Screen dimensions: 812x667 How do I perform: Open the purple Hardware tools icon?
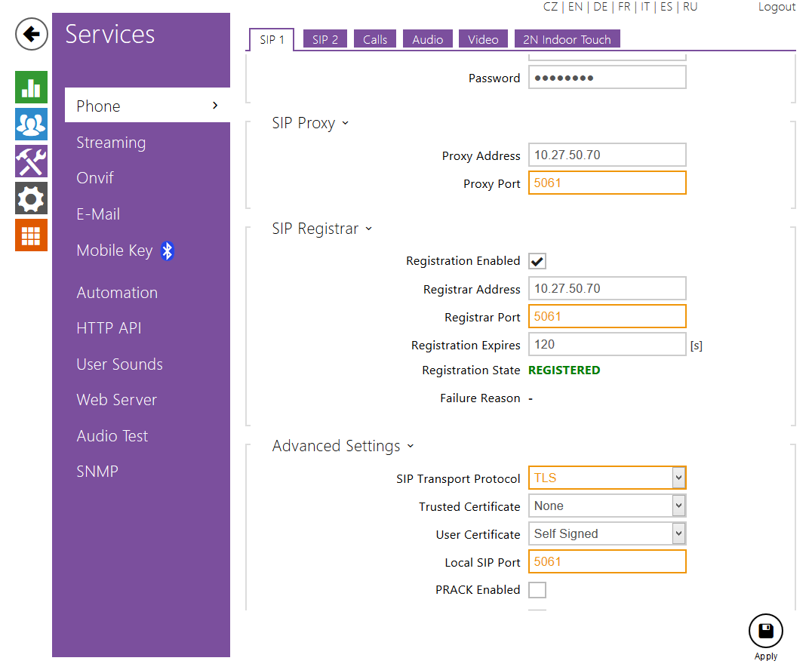pos(31,161)
